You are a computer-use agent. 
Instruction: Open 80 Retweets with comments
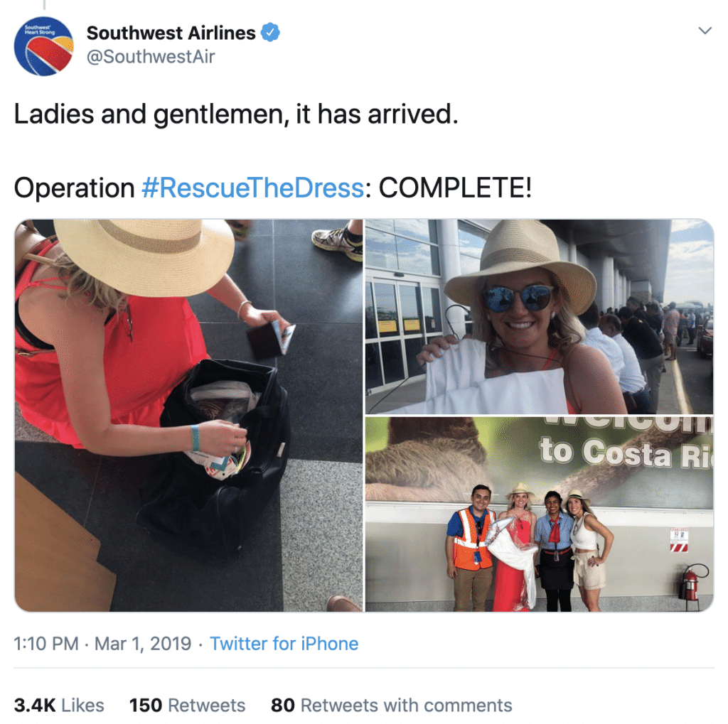(391, 705)
